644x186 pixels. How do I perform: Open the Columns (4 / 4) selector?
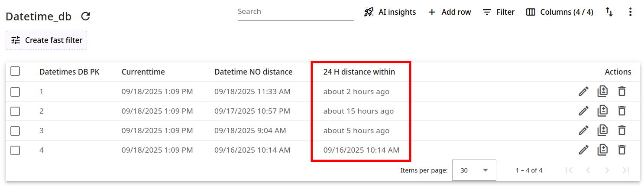(x=560, y=12)
